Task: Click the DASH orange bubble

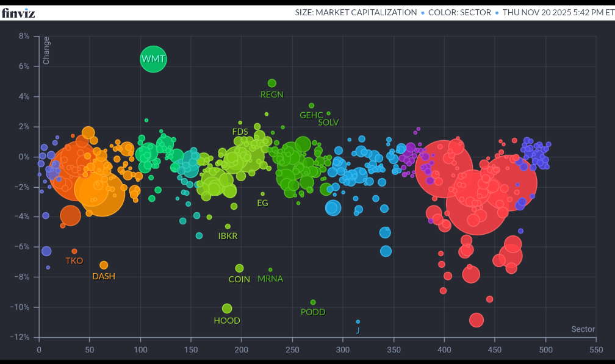Action: 104,265
